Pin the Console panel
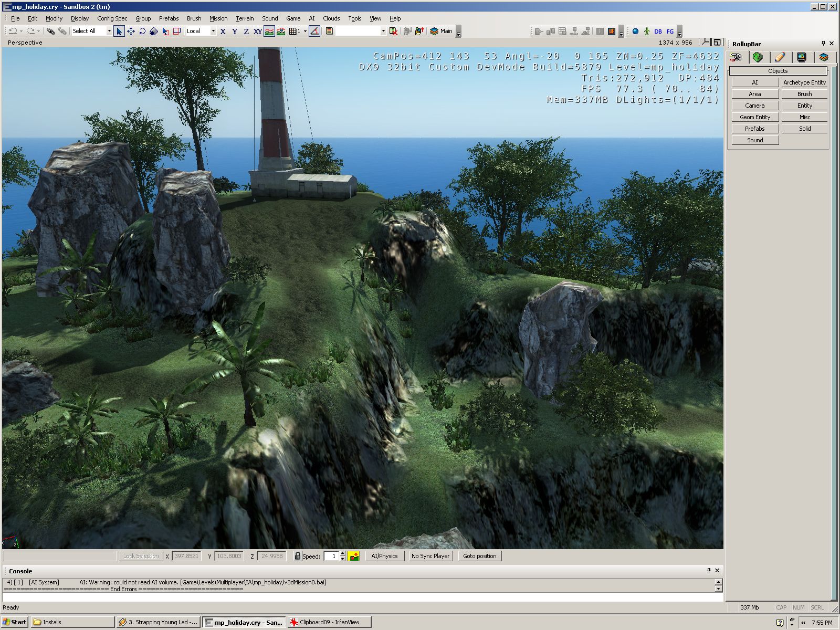840x630 pixels. click(709, 570)
